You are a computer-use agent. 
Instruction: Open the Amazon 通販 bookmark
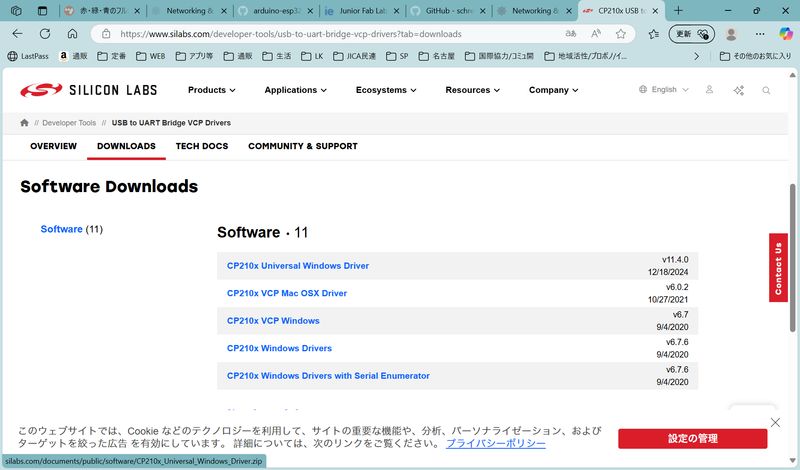pos(73,56)
